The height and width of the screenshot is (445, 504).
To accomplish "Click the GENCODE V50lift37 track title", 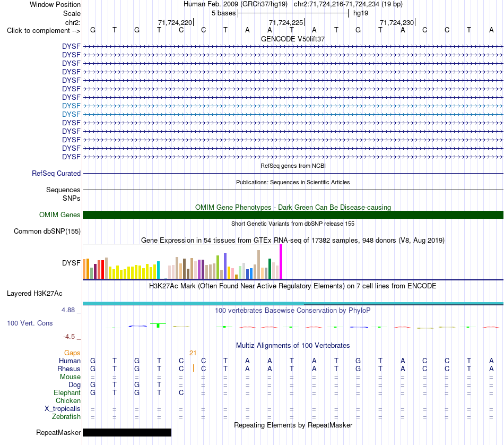I will point(293,39).
